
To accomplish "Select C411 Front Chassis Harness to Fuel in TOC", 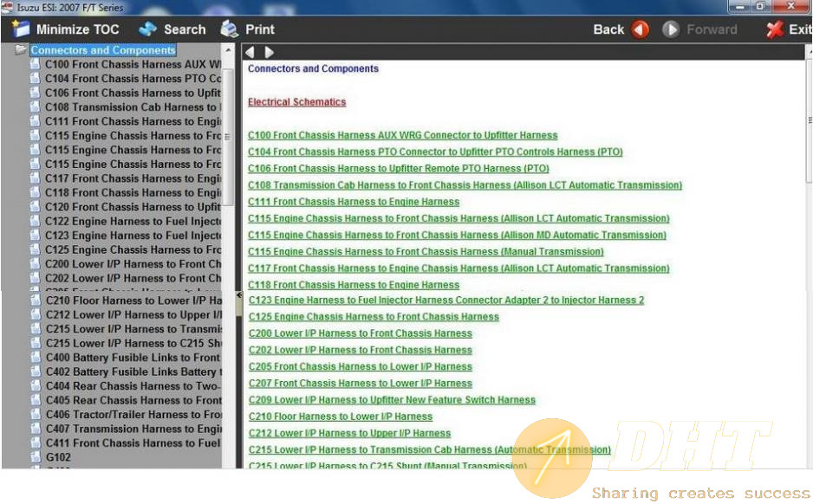I will pyautogui.click(x=133, y=443).
